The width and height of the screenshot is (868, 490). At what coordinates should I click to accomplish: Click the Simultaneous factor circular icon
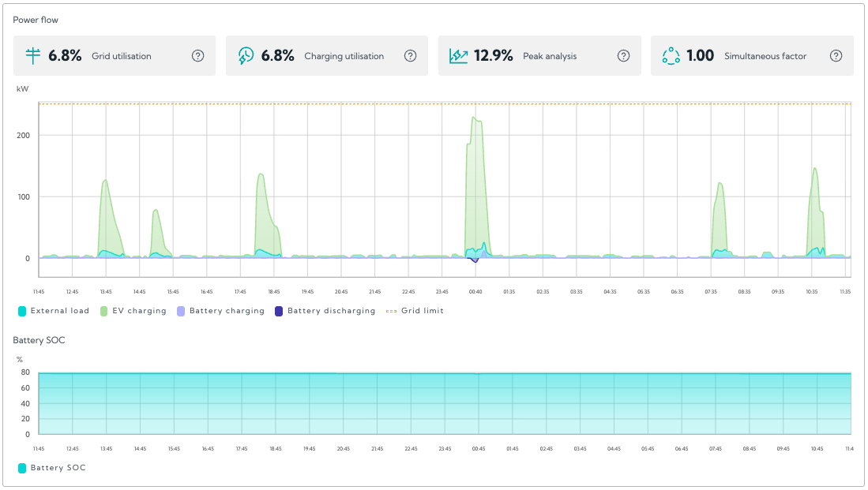(x=671, y=56)
